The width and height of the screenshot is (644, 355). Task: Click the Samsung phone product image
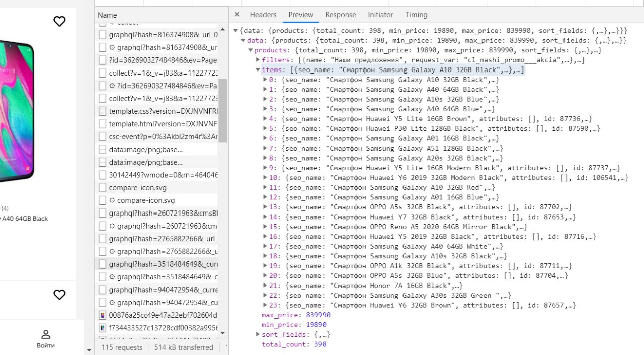tap(17, 112)
